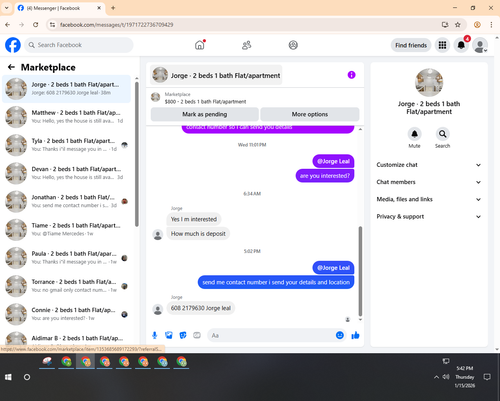
Task: Open the $800 2 beds Marketplace listing link
Action: click(x=205, y=102)
